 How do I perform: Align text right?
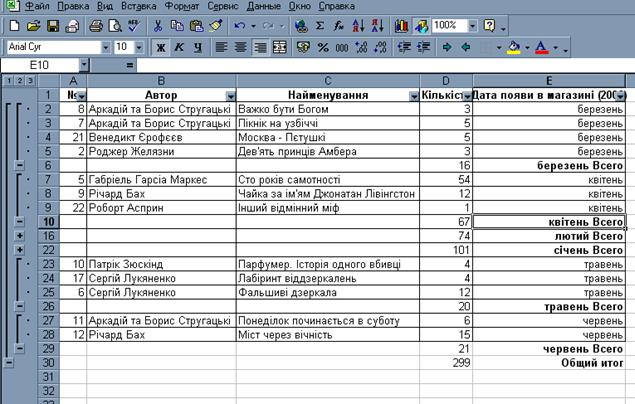click(x=260, y=47)
